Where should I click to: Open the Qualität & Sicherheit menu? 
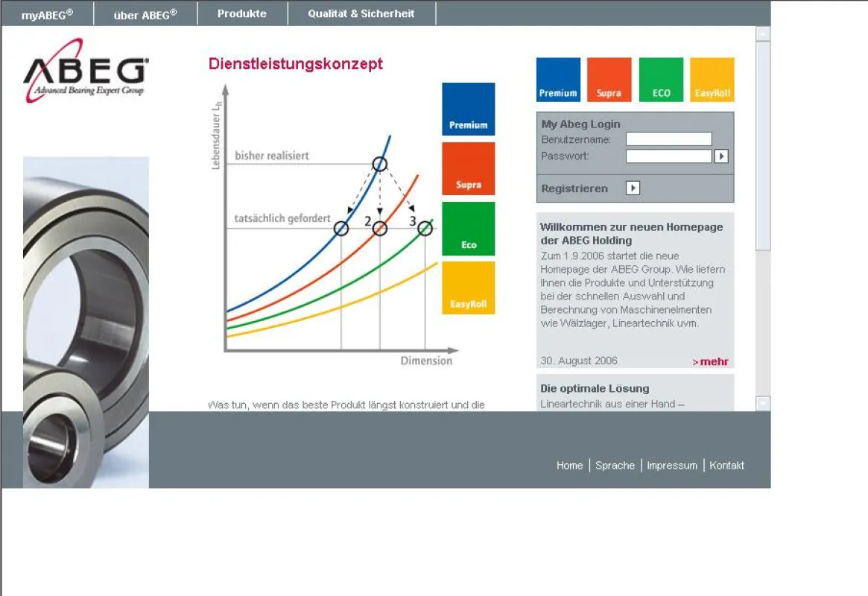coord(361,14)
